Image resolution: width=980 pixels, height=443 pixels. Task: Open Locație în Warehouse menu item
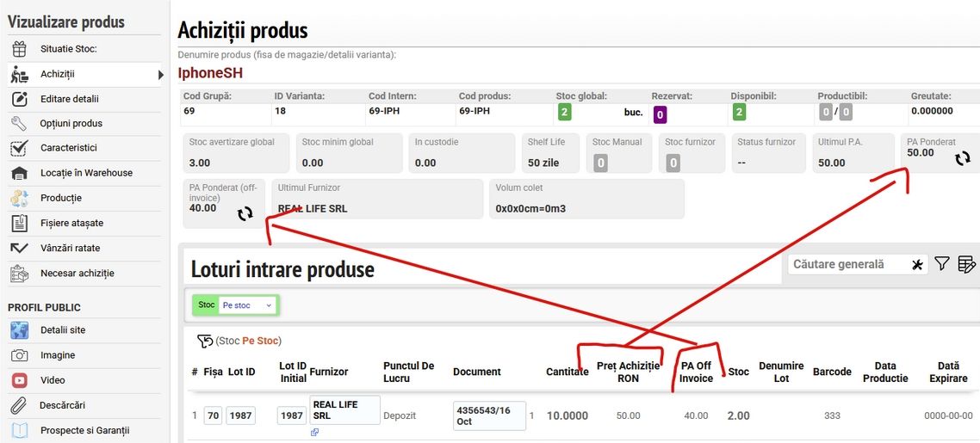[86, 173]
